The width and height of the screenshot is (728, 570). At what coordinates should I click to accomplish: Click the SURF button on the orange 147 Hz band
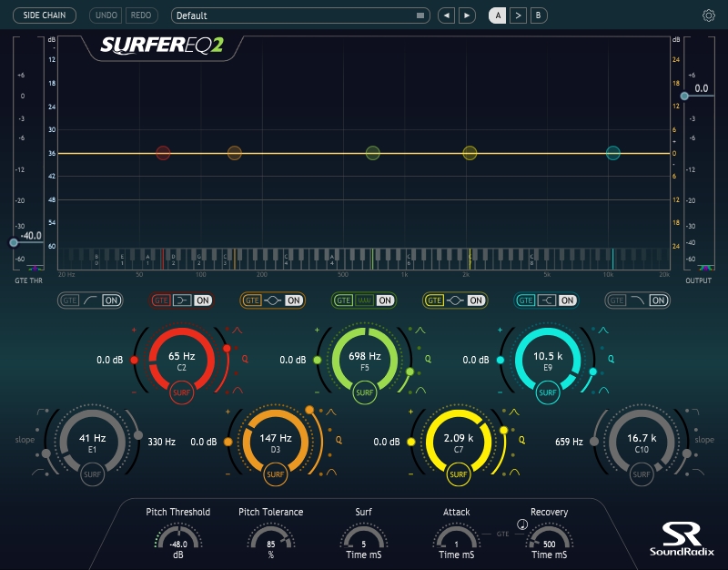click(276, 474)
